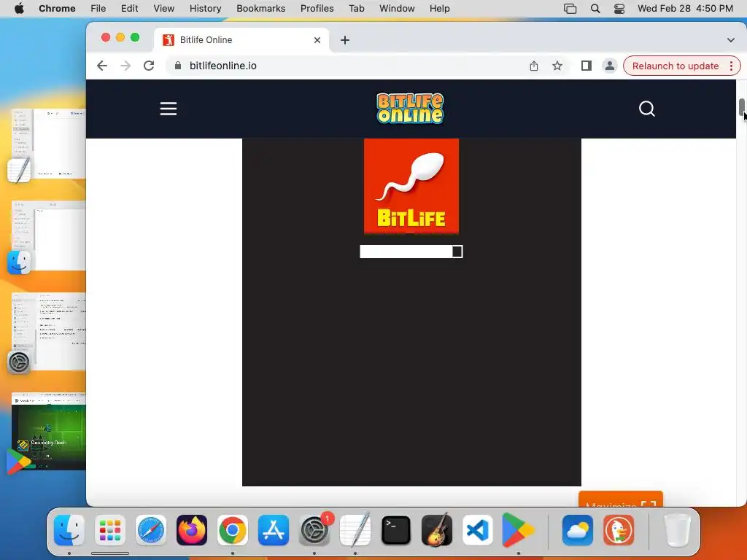Launch DuckDuckGo from the Dock
The height and width of the screenshot is (560, 747).
pos(619,530)
